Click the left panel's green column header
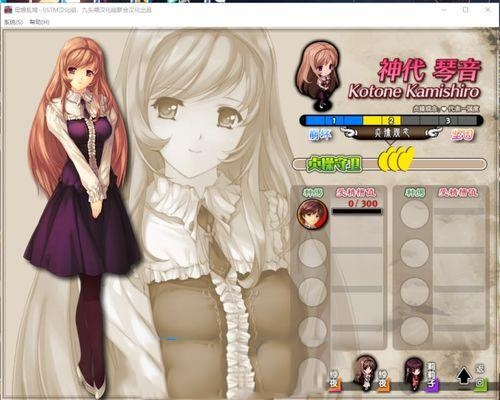Image resolution: width=500 pixels, height=400 pixels. point(313,193)
